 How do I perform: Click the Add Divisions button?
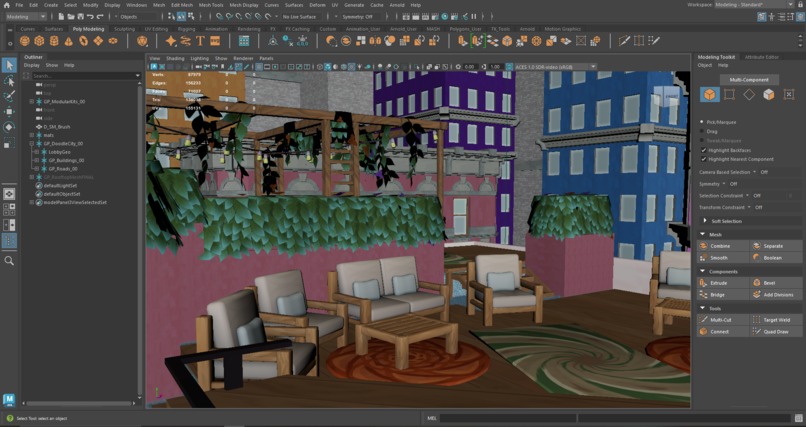coord(776,295)
